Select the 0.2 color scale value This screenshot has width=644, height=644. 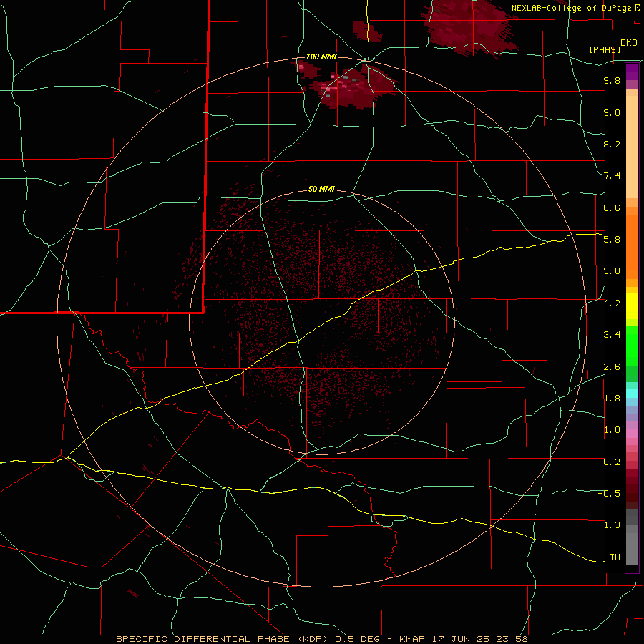coord(612,462)
